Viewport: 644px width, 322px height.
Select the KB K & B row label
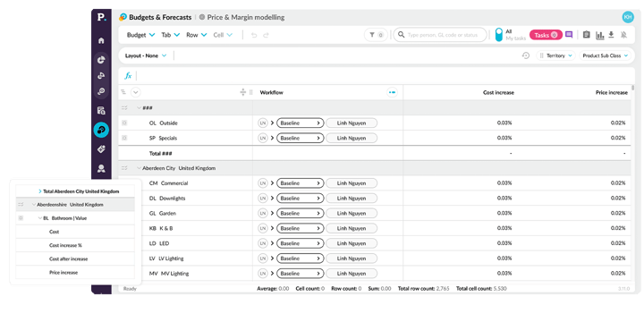pyautogui.click(x=161, y=228)
